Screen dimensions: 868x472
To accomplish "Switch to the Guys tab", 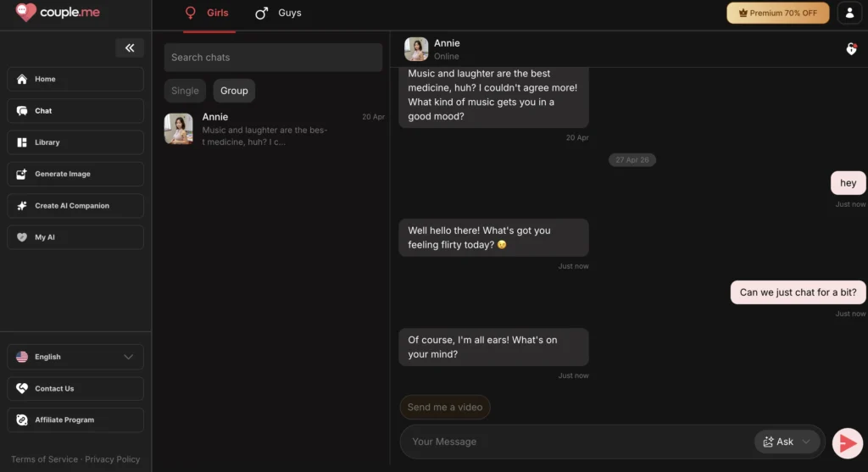I will [x=278, y=13].
